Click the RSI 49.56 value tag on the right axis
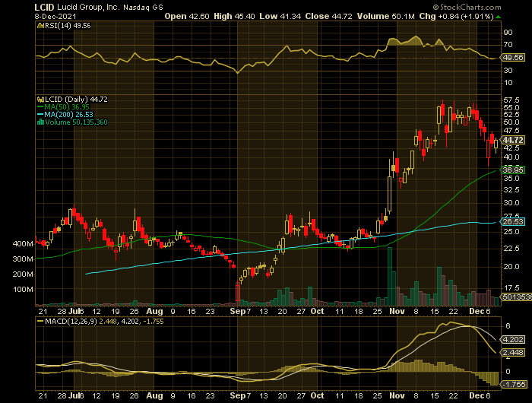Screen dimensions: 532x403 (x=513, y=57)
